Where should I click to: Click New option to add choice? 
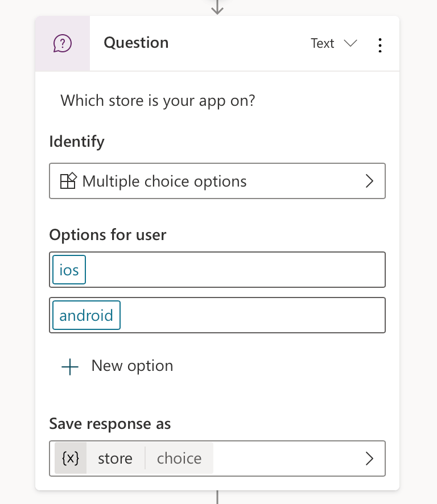[x=132, y=366]
